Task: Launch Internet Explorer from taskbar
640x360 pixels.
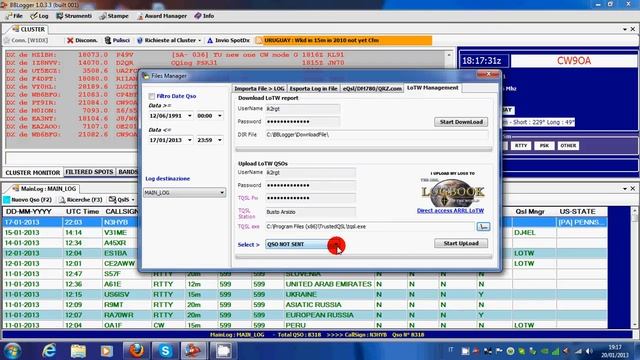Action: pyautogui.click(x=49, y=351)
